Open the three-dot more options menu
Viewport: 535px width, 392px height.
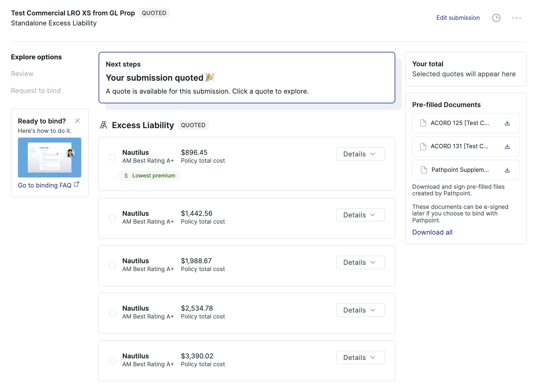pyautogui.click(x=516, y=18)
